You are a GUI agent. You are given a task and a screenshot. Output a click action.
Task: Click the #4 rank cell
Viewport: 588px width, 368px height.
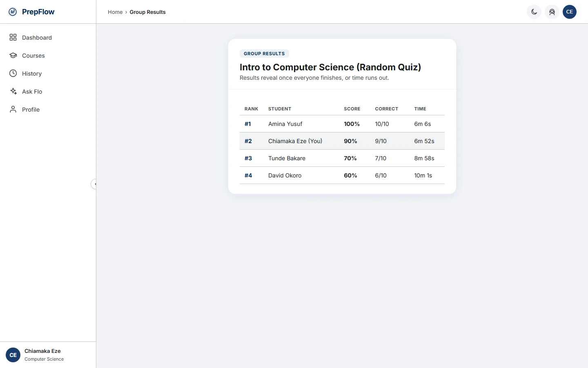[248, 175]
